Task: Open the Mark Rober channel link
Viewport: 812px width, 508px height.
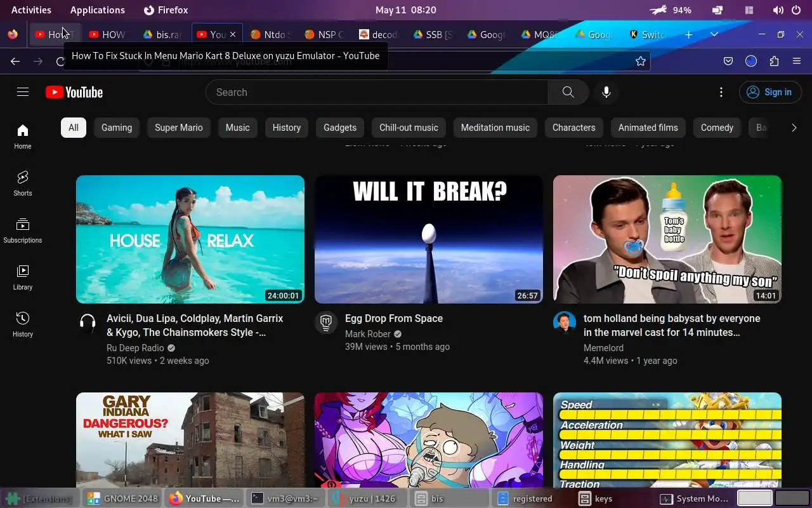Action: click(x=368, y=334)
